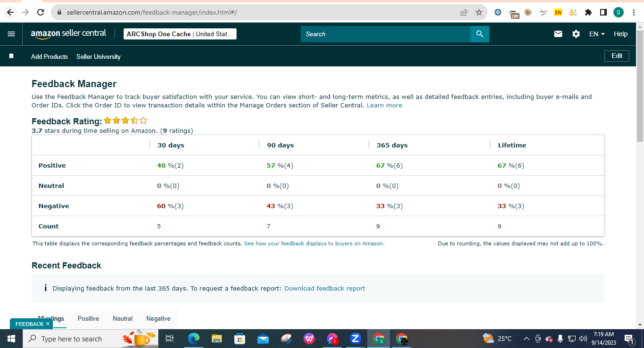Image resolution: width=644 pixels, height=348 pixels.
Task: Open the settings gear icon
Action: tap(576, 34)
